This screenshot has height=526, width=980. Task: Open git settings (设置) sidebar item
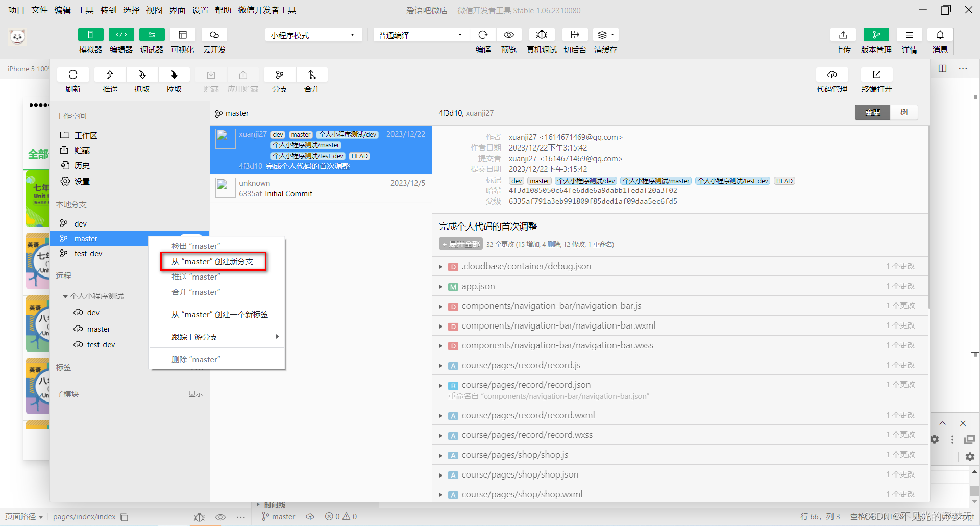pyautogui.click(x=130, y=182)
